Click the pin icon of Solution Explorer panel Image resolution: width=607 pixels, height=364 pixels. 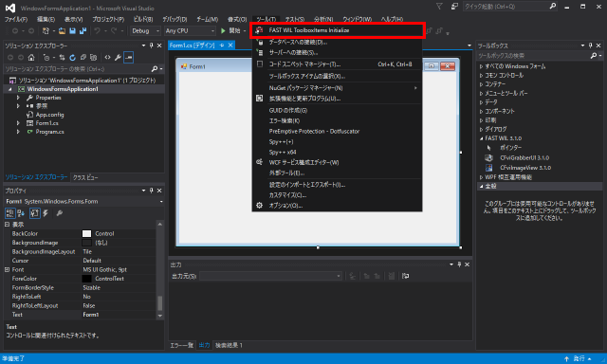point(152,45)
